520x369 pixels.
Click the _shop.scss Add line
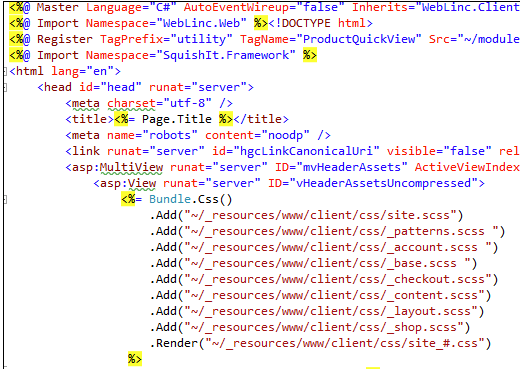310,327
